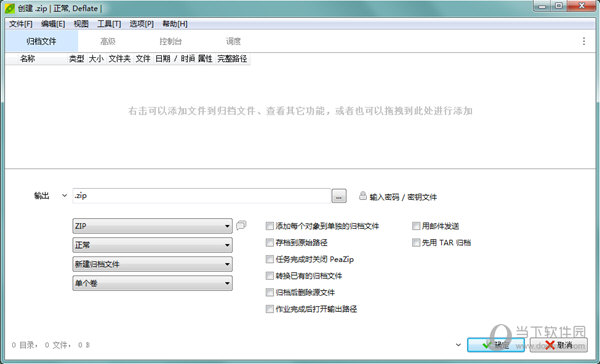Click the status text 0 目录, 0 文件, 0 B
The width and height of the screenshot is (600, 364).
coord(51,345)
